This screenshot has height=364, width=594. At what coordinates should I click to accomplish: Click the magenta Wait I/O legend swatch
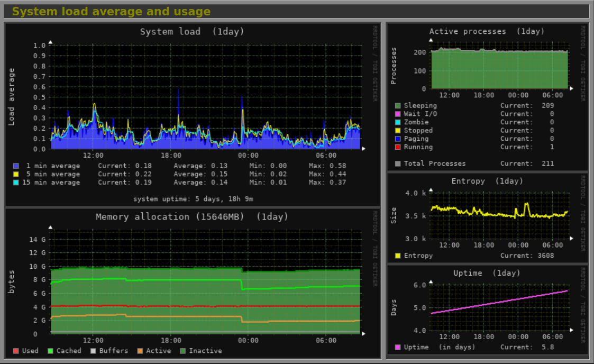398,114
